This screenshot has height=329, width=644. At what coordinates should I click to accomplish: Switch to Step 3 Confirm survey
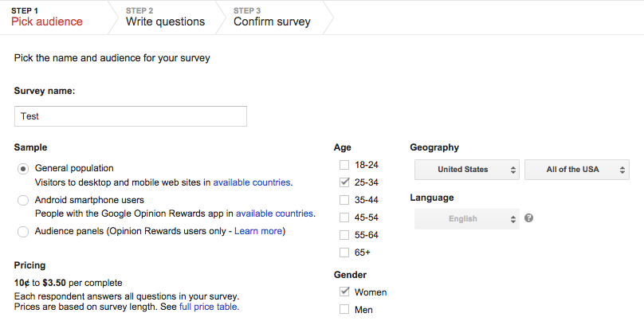coord(272,18)
